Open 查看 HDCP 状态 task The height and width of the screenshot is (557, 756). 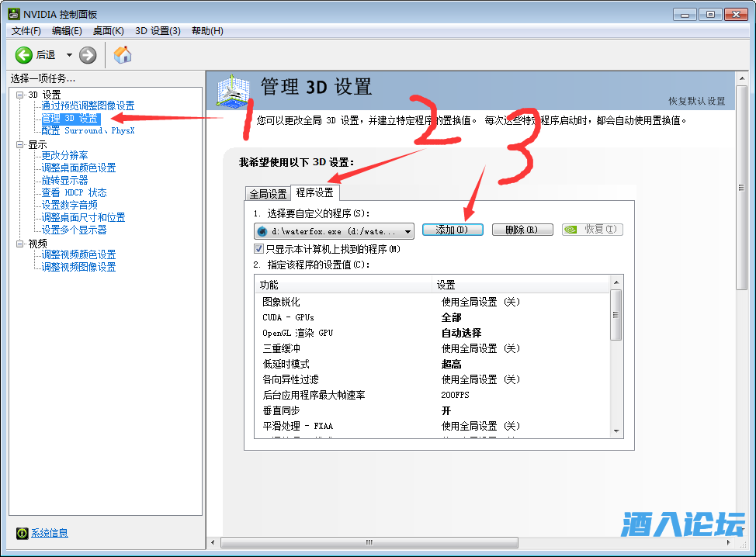[x=74, y=192]
